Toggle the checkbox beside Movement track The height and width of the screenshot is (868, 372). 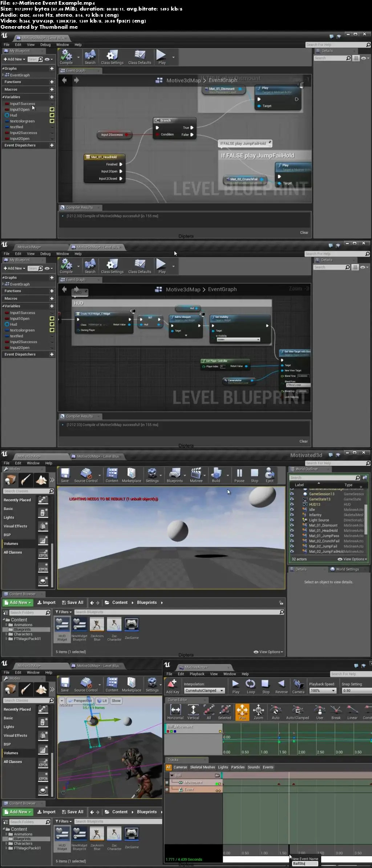167,783
